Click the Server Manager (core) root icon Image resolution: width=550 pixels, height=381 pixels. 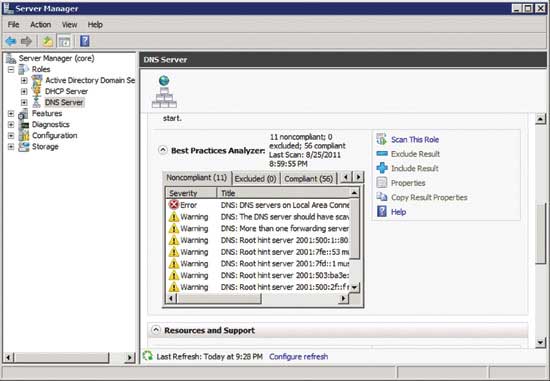click(11, 58)
